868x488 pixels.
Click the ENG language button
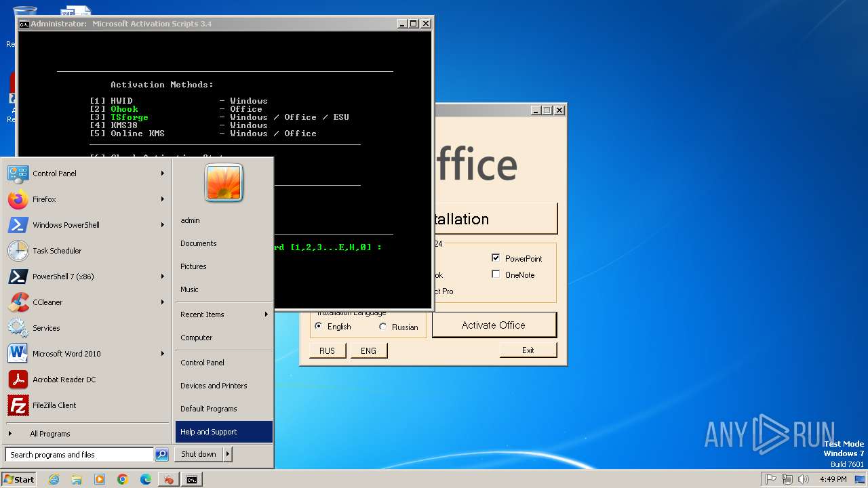(368, 350)
